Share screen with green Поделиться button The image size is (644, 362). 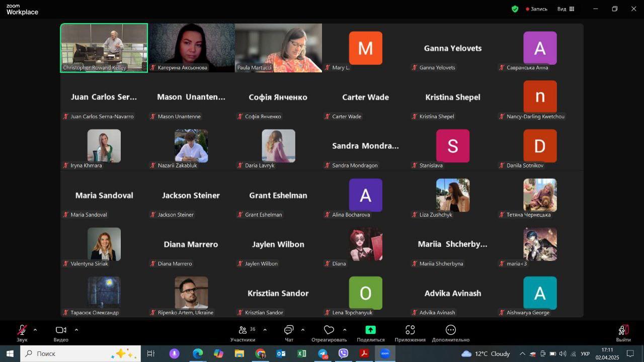tap(371, 333)
